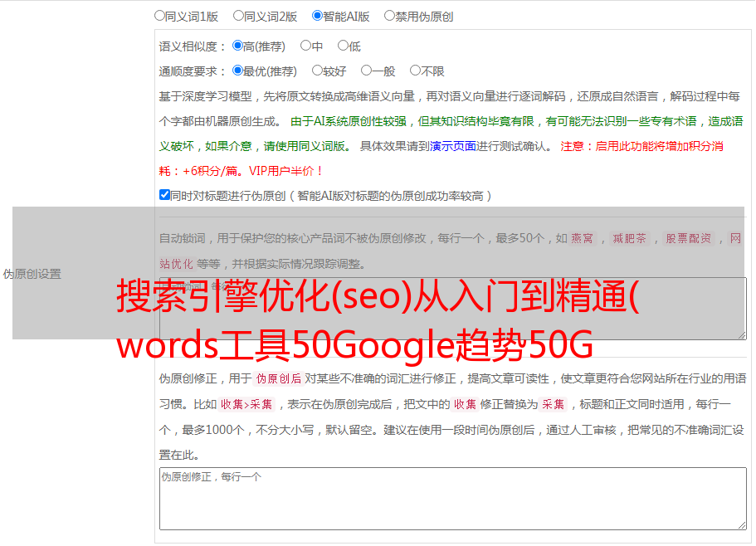The image size is (756, 546).
Task: Click the 燕窝 example keyword
Action: 582,238
